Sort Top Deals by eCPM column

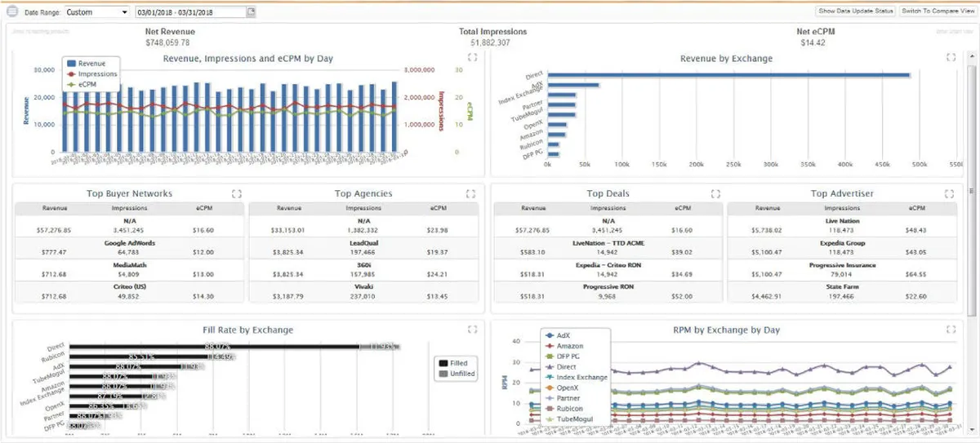pyautogui.click(x=683, y=208)
